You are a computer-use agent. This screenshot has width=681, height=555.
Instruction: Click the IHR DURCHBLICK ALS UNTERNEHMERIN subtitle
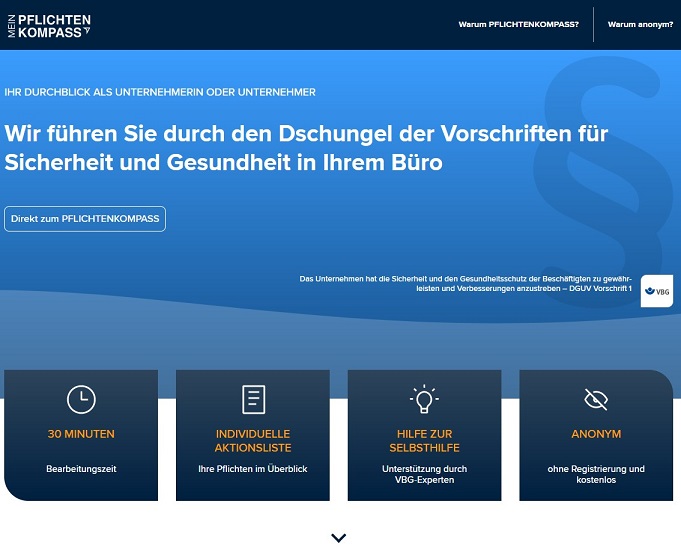[160, 92]
